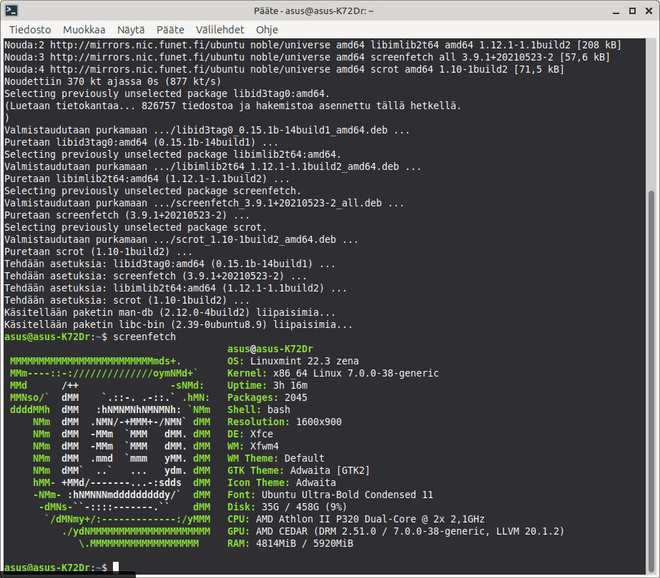Click the 'GPU: AMD CEDAR' line

396,531
